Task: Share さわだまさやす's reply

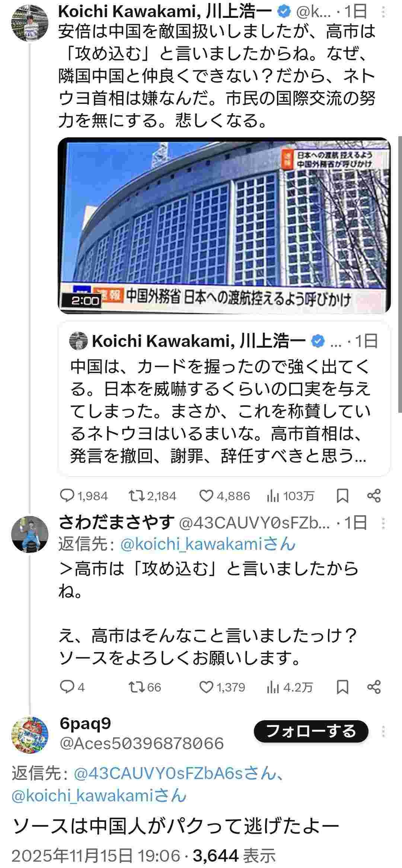Action: point(374,687)
